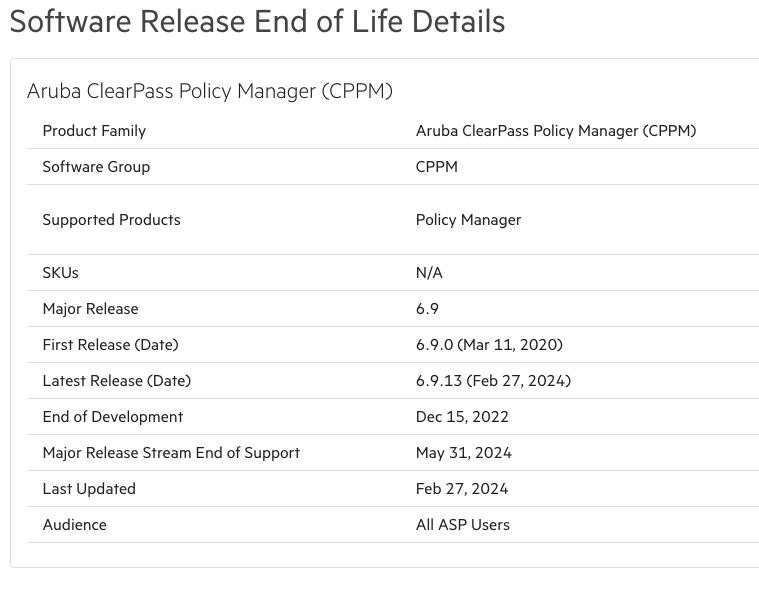Select the CPPM software group value
The width and height of the screenshot is (759, 589).
pos(437,166)
